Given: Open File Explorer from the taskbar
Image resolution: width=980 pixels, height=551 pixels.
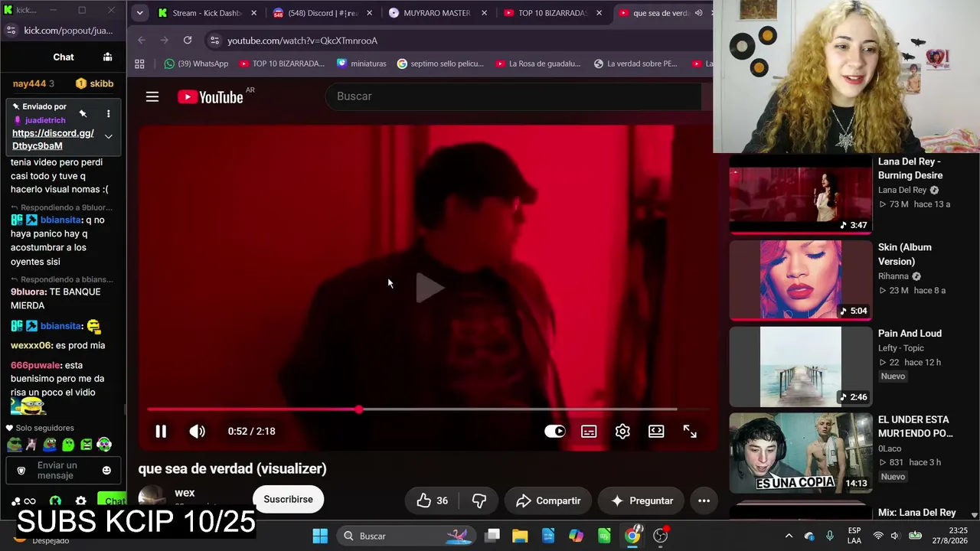Looking at the screenshot, I should pyautogui.click(x=520, y=536).
